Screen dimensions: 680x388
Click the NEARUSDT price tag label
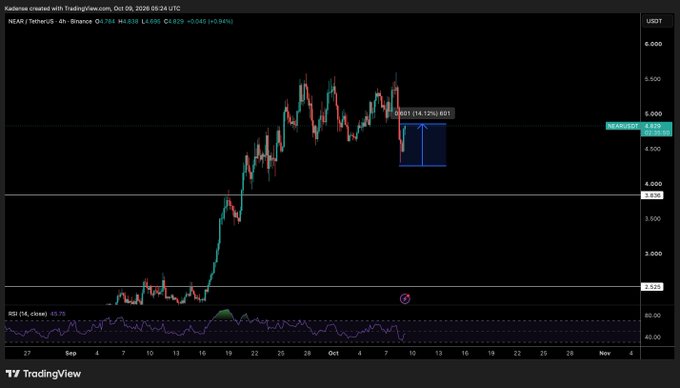(x=623, y=126)
